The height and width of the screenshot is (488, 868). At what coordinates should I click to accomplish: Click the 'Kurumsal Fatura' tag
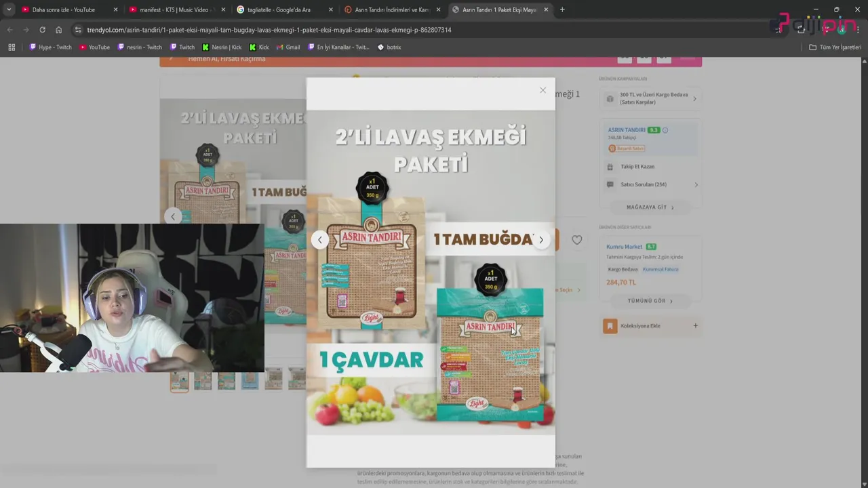660,269
